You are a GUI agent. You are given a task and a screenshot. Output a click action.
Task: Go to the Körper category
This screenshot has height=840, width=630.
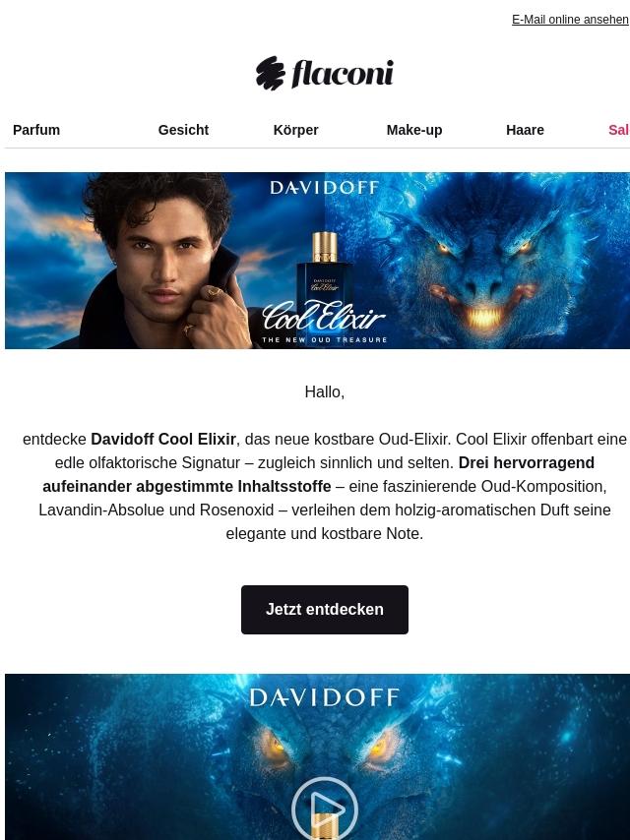coord(296,130)
